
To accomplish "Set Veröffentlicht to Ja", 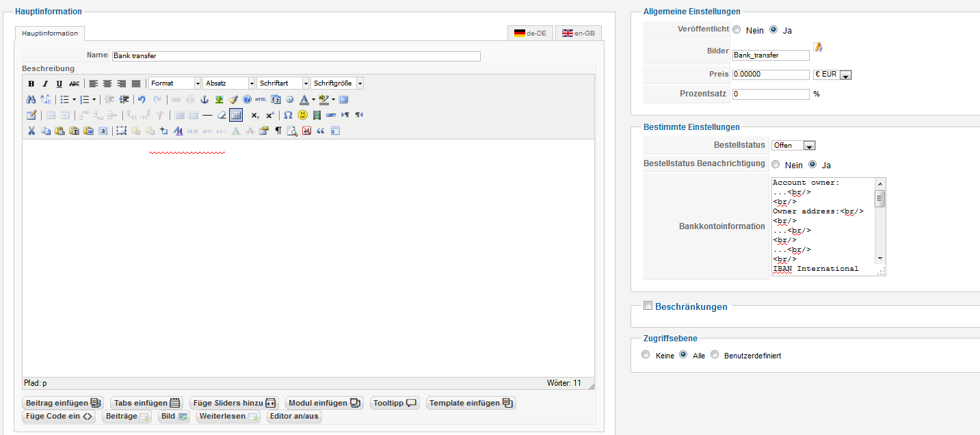I will click(773, 30).
